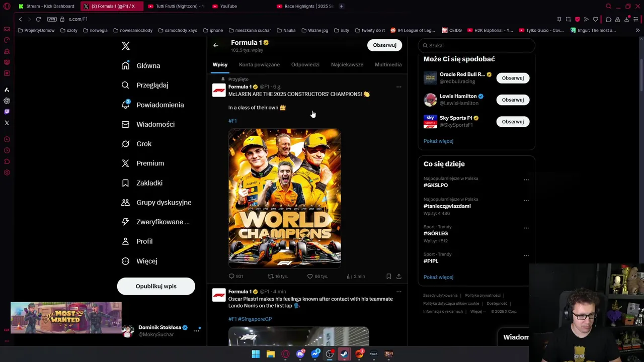Repost the McLaren champions post

pyautogui.click(x=277, y=276)
